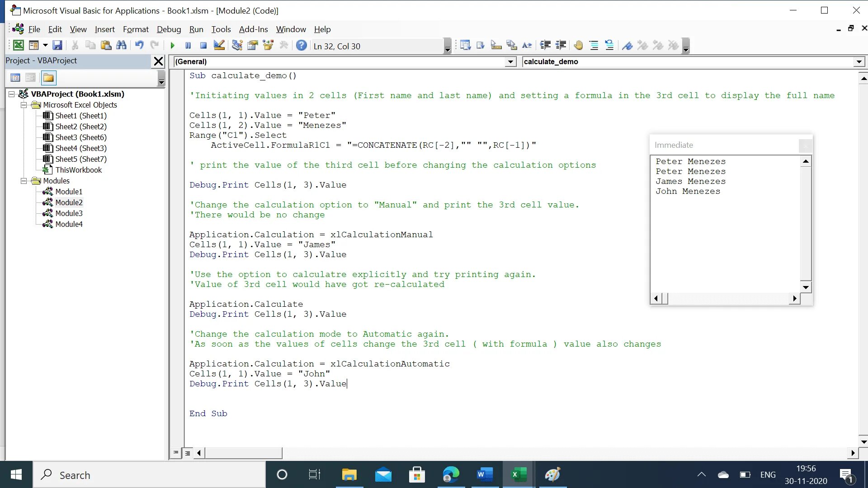Select Sheet1 (Sheet1) in the project
Screen dimensions: 868x488
click(81, 116)
